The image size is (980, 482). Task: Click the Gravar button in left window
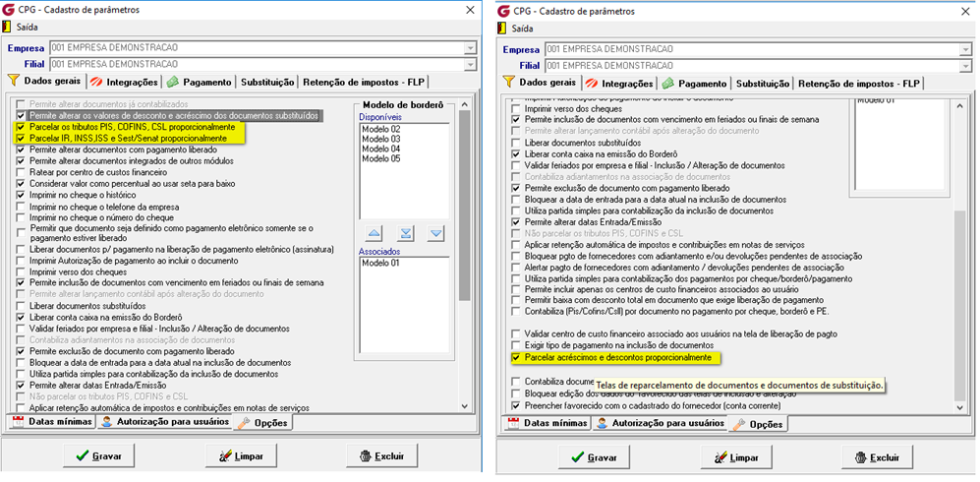click(x=100, y=455)
